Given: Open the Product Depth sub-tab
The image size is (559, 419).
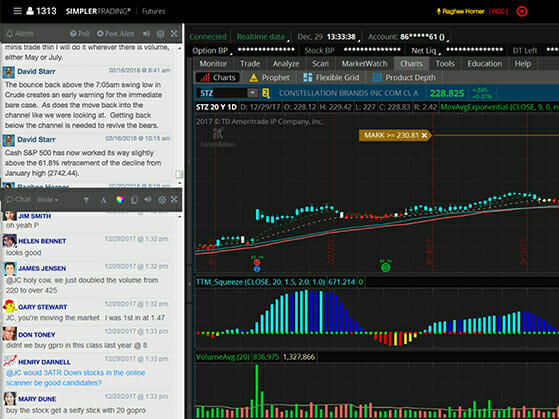Looking at the screenshot, I should tap(404, 77).
